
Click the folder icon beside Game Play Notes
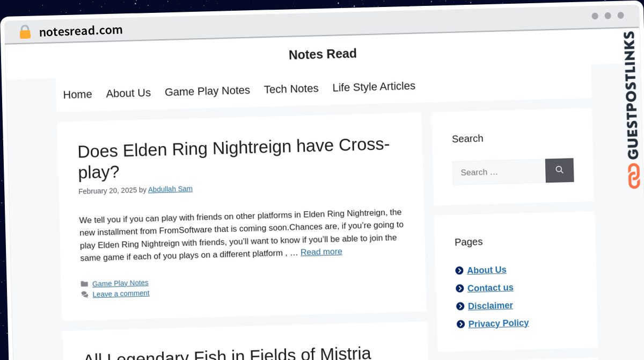84,284
